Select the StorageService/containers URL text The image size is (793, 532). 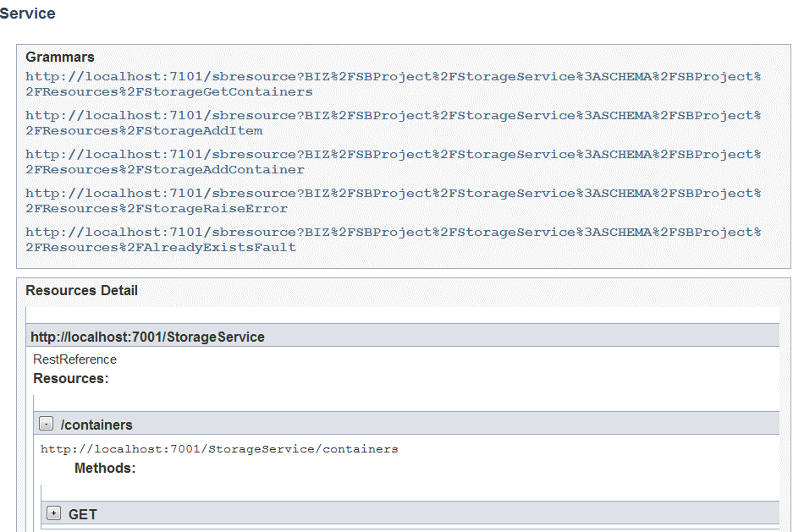pos(219,449)
